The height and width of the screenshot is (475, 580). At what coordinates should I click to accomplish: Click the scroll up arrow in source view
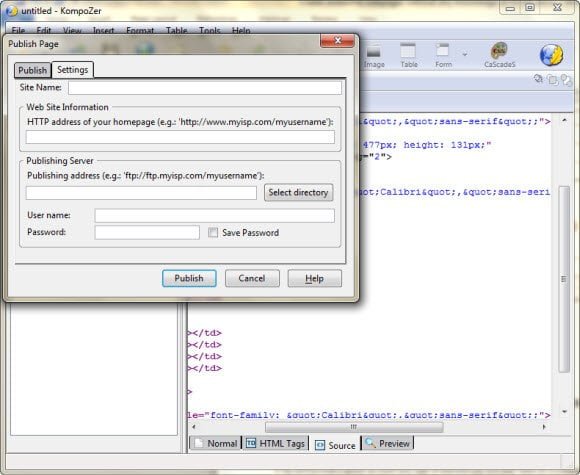click(564, 120)
